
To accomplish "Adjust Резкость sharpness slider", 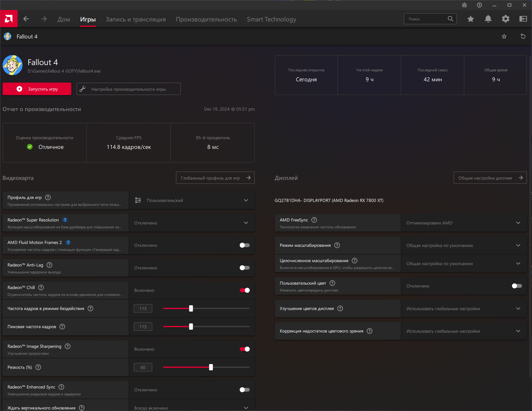I will [x=211, y=367].
